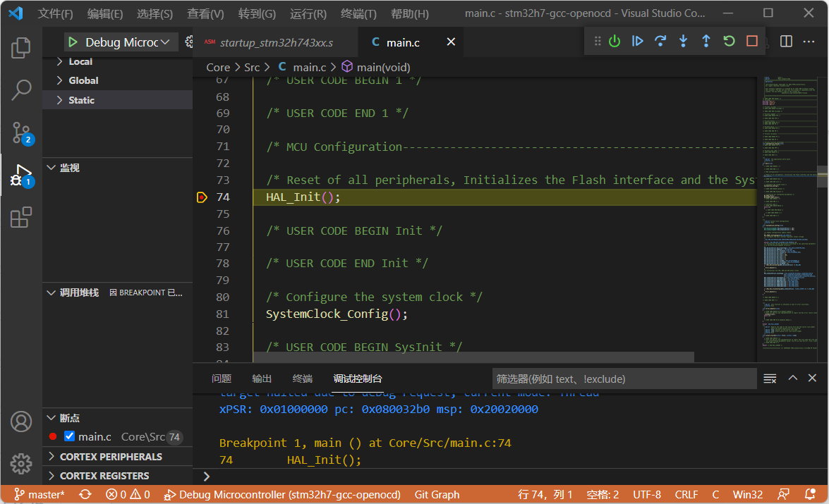
Task: Click Debug Microcontroller status bar entry
Action: pos(282,495)
